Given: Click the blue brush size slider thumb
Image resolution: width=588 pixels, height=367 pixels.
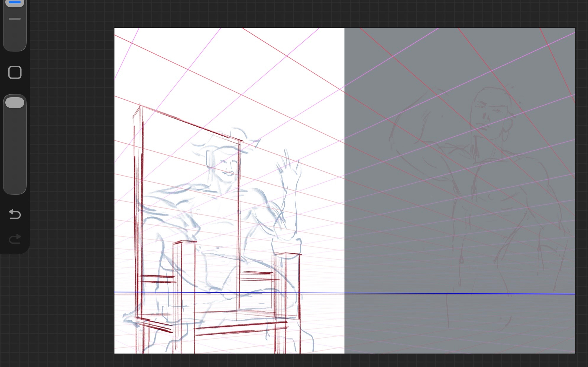Looking at the screenshot, I should point(15,3).
